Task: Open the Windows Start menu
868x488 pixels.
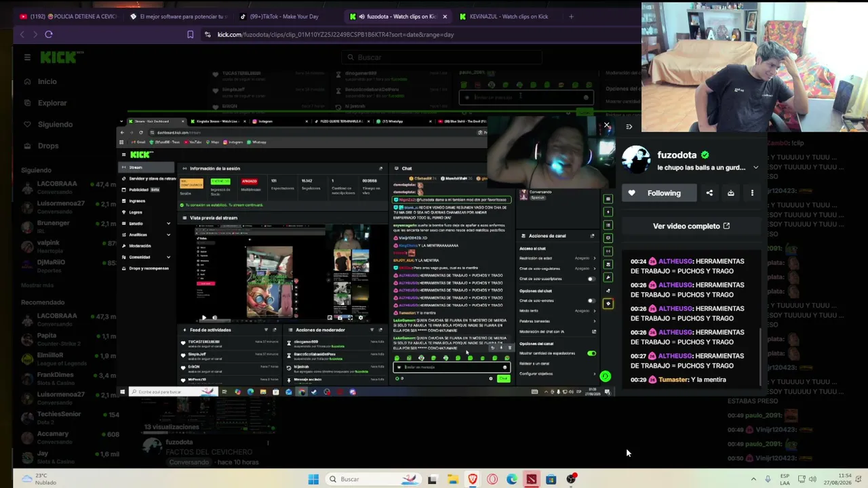Action: coord(313,479)
